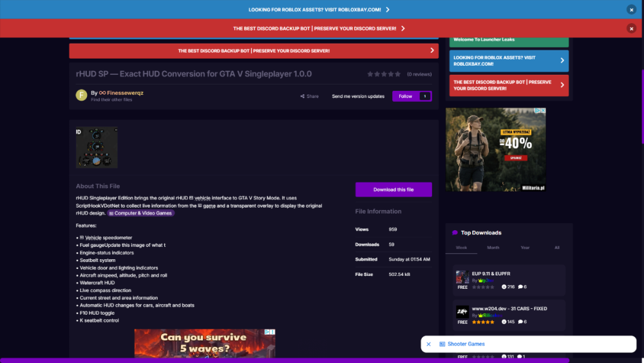Viewport: 644px width, 363px height.
Task: Open the rHUD screenshot thumbnail
Action: (97, 147)
